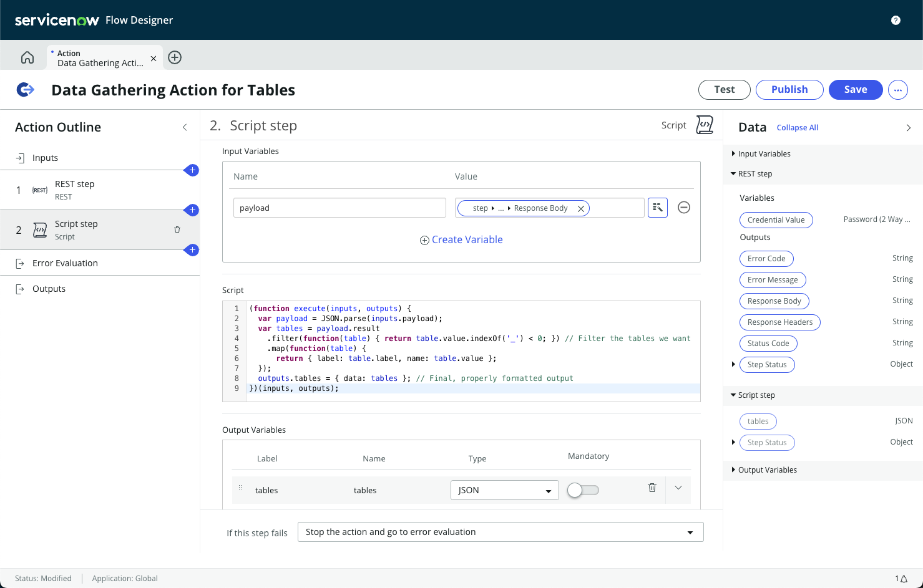This screenshot has height=588, width=923.
Task: Collapse the REST step section in Data panel
Action: tap(733, 174)
